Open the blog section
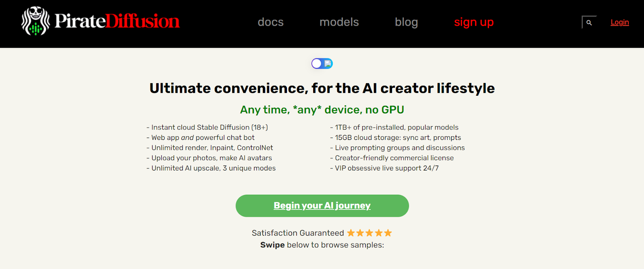 point(406,22)
